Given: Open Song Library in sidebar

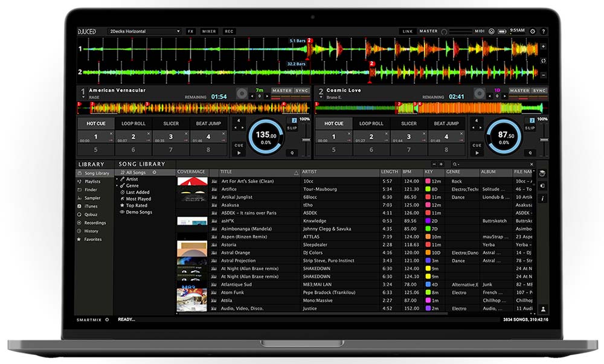Looking at the screenshot, I should [x=94, y=173].
